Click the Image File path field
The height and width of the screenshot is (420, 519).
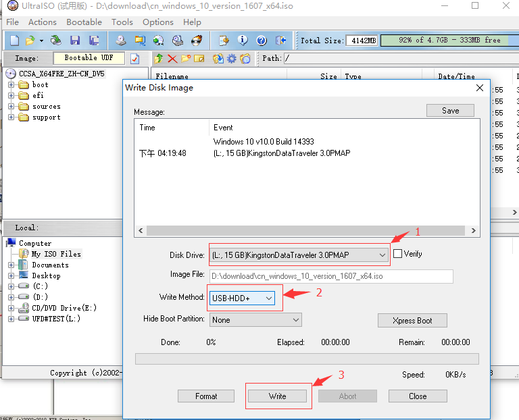coord(331,276)
